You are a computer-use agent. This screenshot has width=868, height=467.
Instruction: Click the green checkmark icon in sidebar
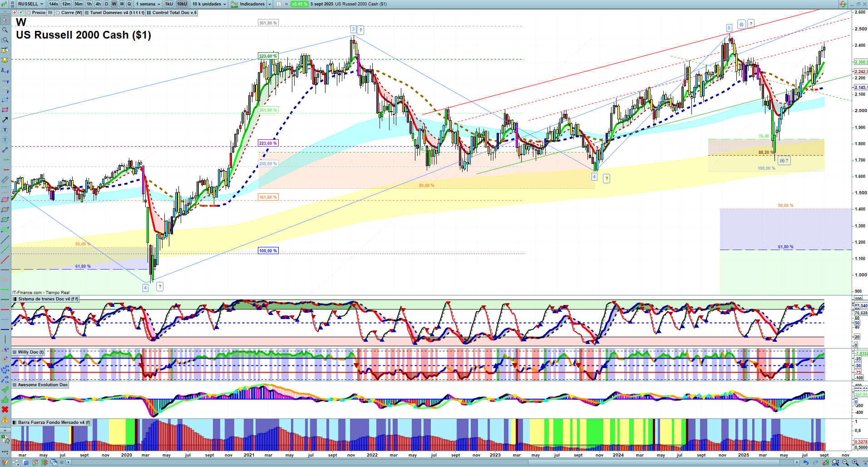coord(5,389)
